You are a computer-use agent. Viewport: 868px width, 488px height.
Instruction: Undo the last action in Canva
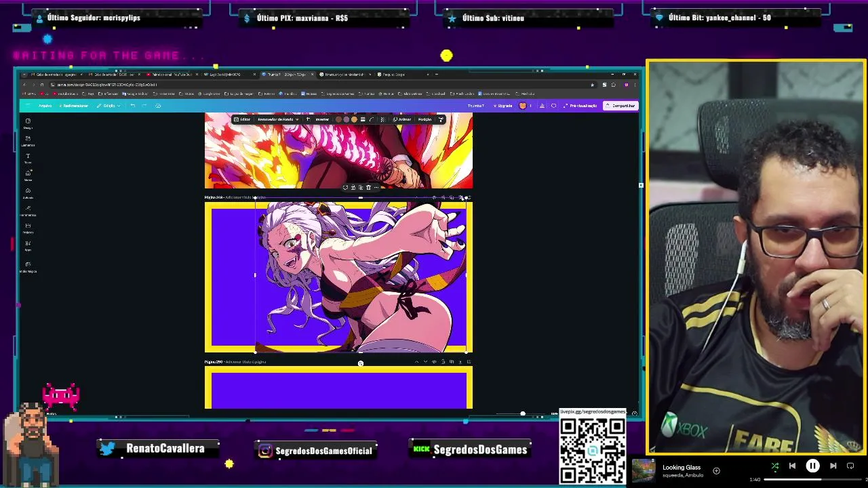133,106
